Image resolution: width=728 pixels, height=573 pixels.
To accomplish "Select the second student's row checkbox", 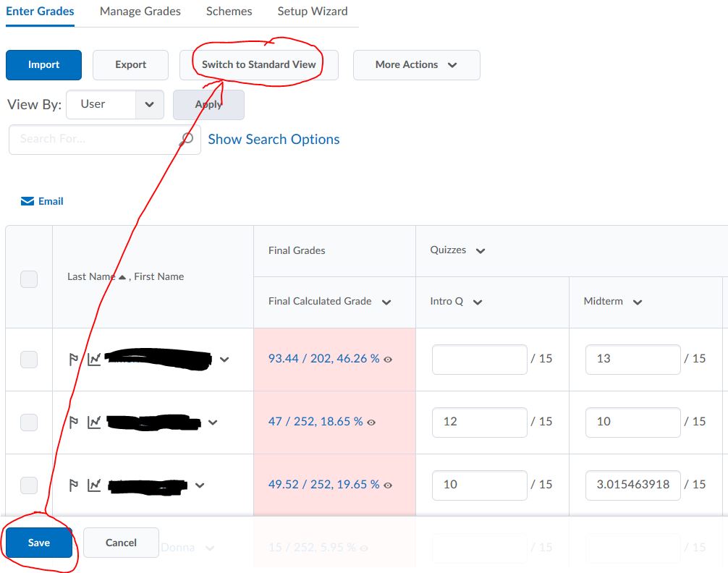I will (28, 422).
